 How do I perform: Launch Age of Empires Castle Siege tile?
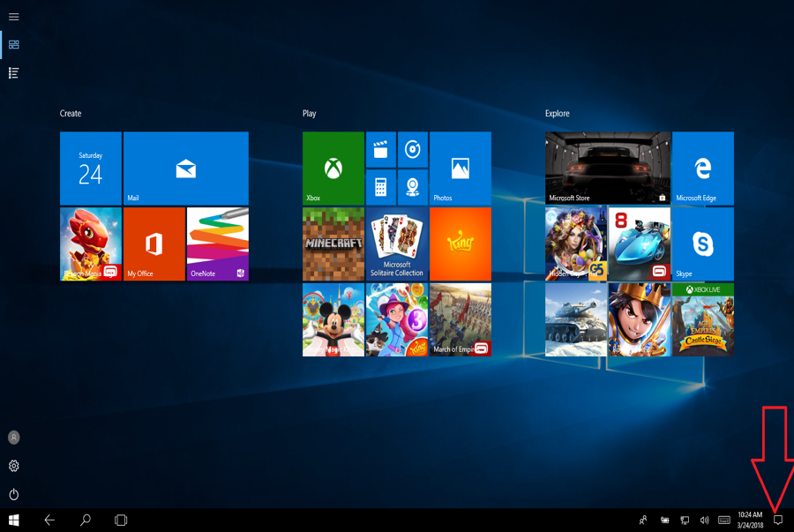[703, 319]
